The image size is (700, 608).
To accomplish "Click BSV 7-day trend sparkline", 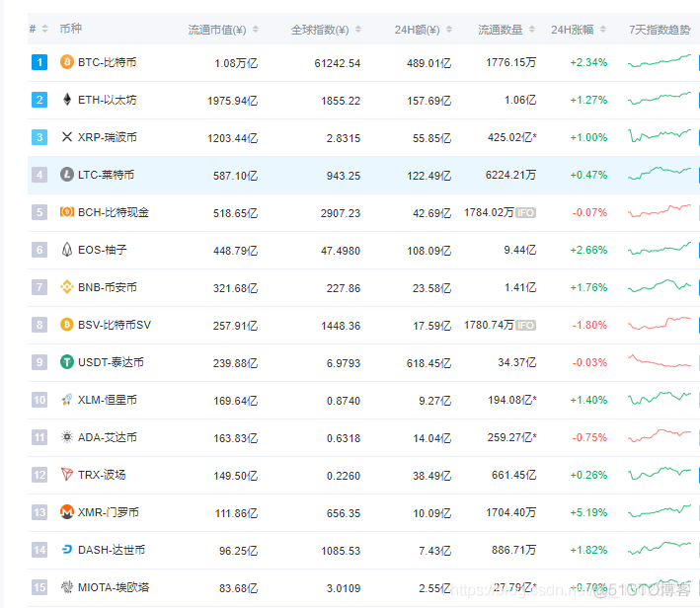I will [x=660, y=323].
